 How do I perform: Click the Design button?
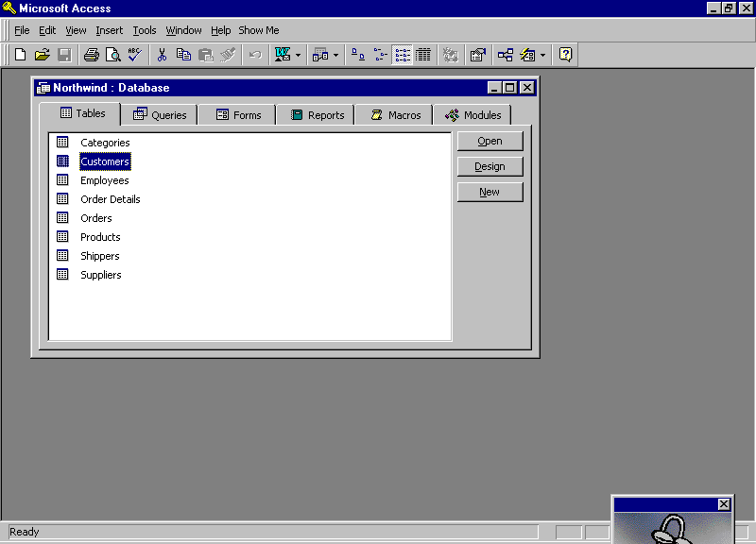pyautogui.click(x=490, y=166)
